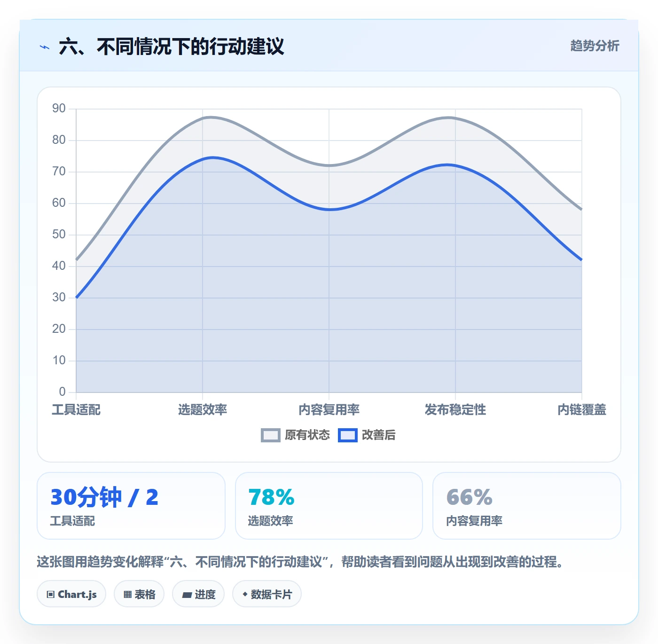Click the grid icon in 表格 chip

(x=127, y=595)
